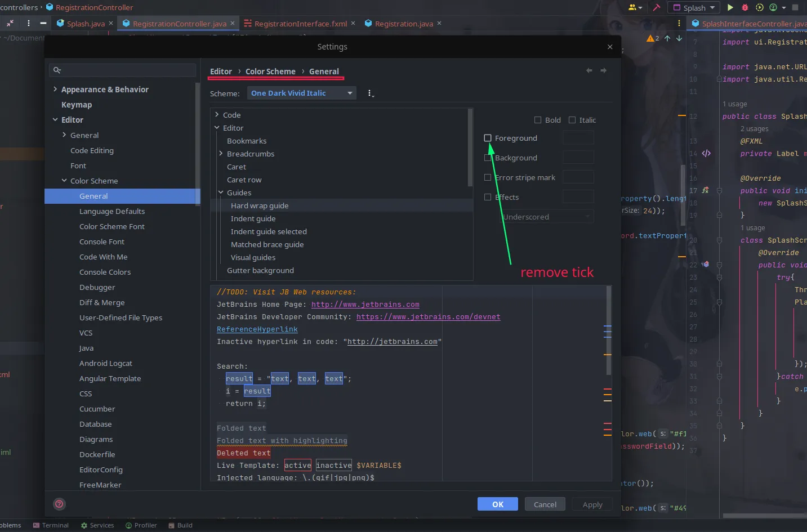Click the FXML gutter icon on line 14
Image resolution: width=807 pixels, height=532 pixels.
point(706,153)
